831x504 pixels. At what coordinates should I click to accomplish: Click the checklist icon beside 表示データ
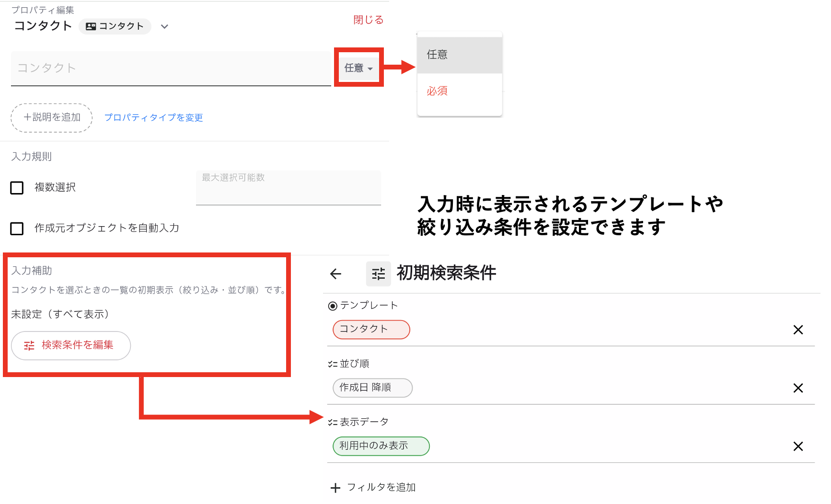pos(333,422)
